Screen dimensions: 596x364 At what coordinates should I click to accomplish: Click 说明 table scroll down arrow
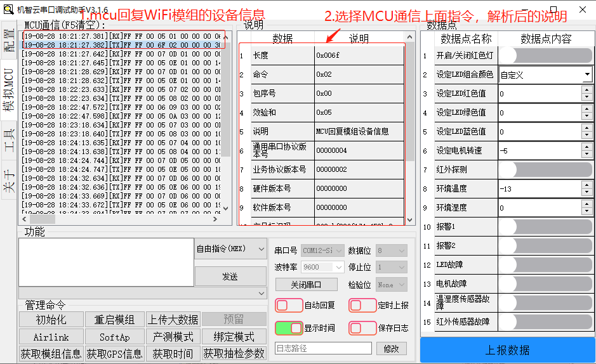pyautogui.click(x=410, y=220)
